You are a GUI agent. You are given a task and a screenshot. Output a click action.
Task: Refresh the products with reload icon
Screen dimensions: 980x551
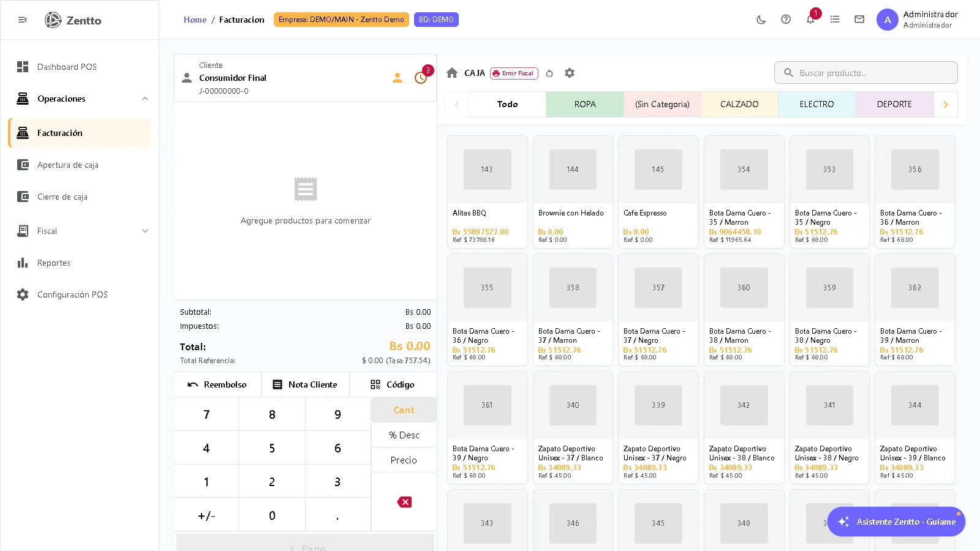tap(549, 73)
